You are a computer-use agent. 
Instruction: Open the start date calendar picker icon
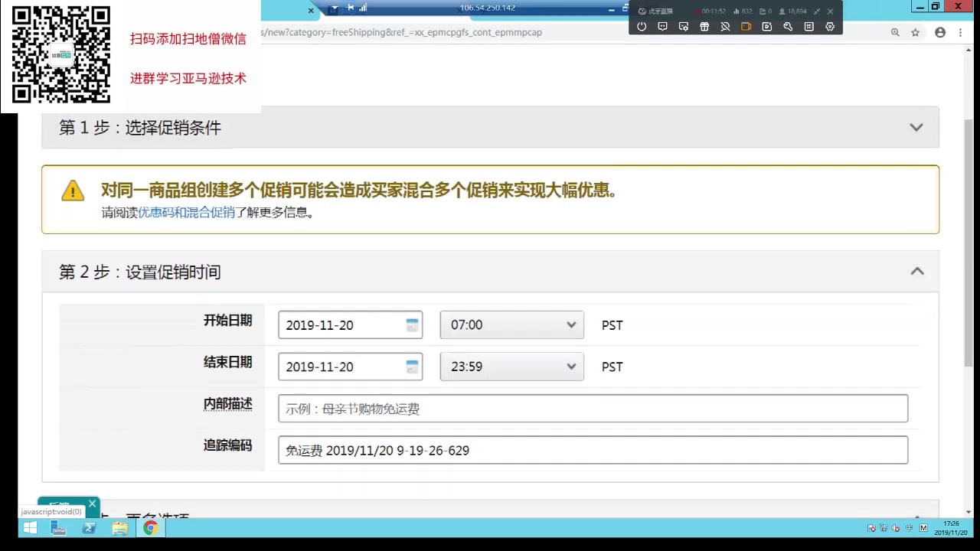pyautogui.click(x=413, y=324)
